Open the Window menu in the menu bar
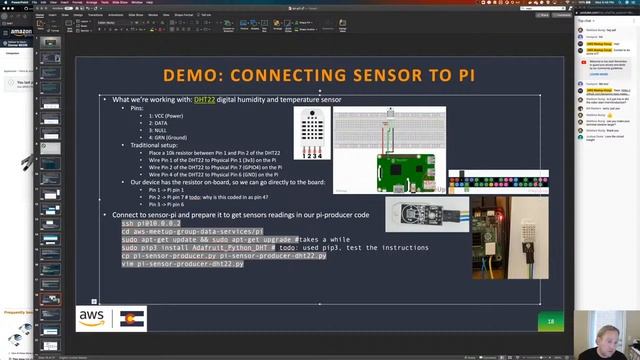 click(x=137, y=2)
